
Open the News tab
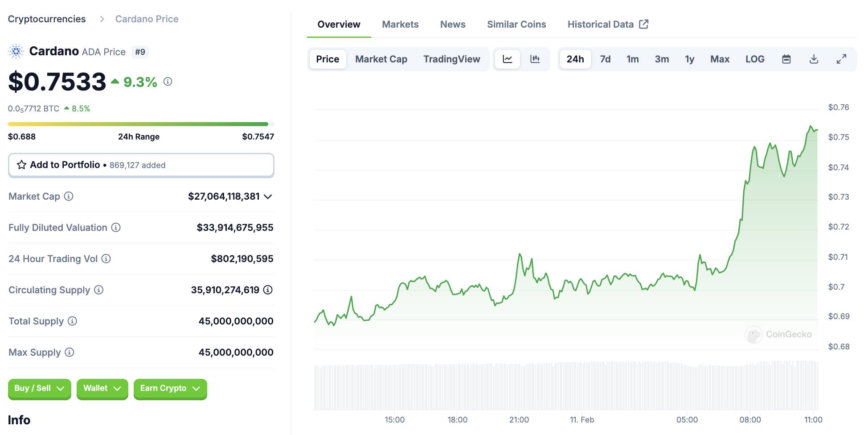pos(453,24)
